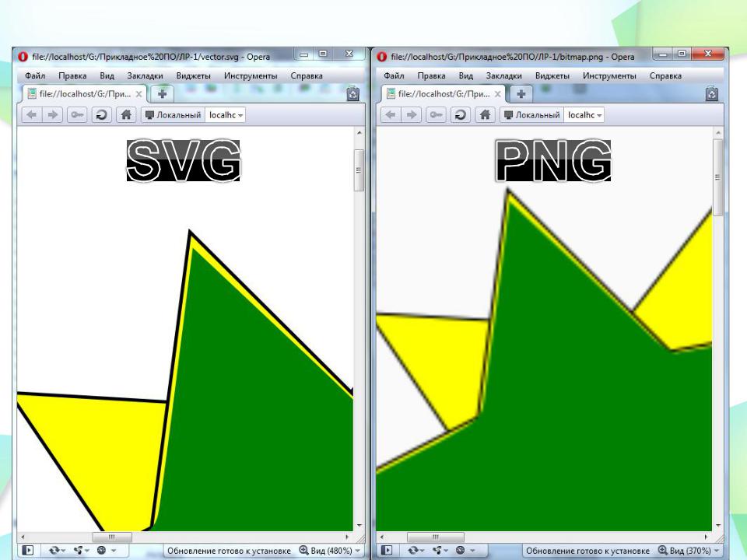Screen dimensions: 747x560
Task: Open Виджеты menu in bitmap.png window
Action: 552,75
